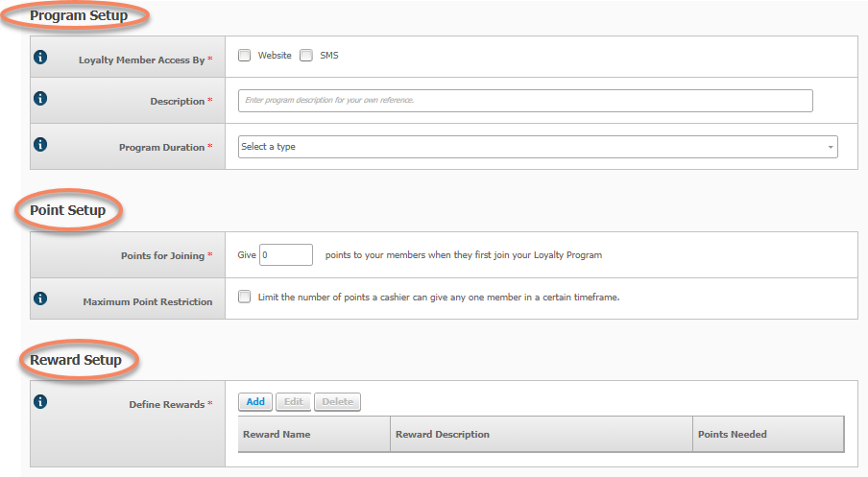Click the Program Setup section heading
This screenshot has height=477, width=868.
(x=79, y=15)
